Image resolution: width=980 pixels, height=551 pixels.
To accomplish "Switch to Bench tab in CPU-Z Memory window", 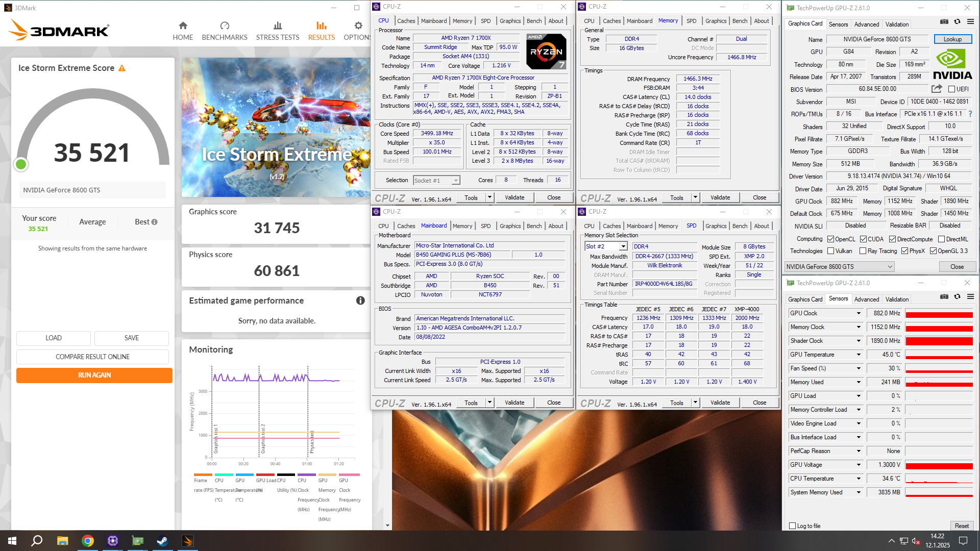I will [740, 21].
